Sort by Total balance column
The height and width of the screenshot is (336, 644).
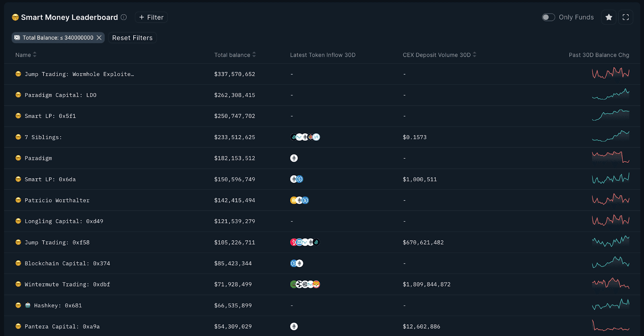(x=235, y=55)
